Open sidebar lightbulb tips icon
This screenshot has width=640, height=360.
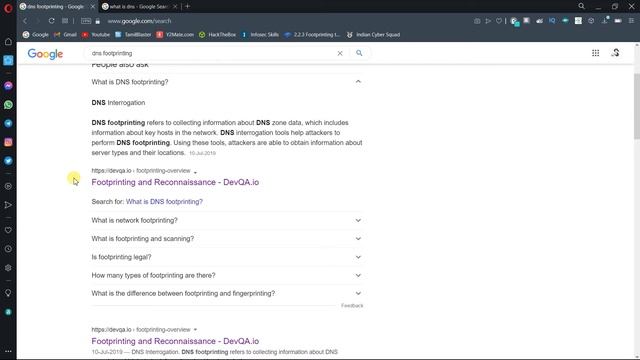coord(8,293)
